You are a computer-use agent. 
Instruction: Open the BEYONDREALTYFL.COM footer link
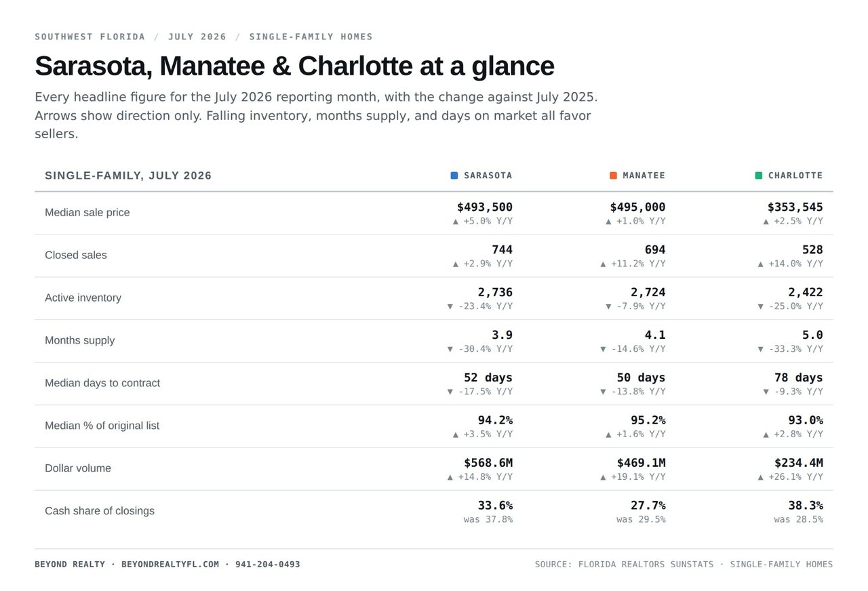(170, 565)
